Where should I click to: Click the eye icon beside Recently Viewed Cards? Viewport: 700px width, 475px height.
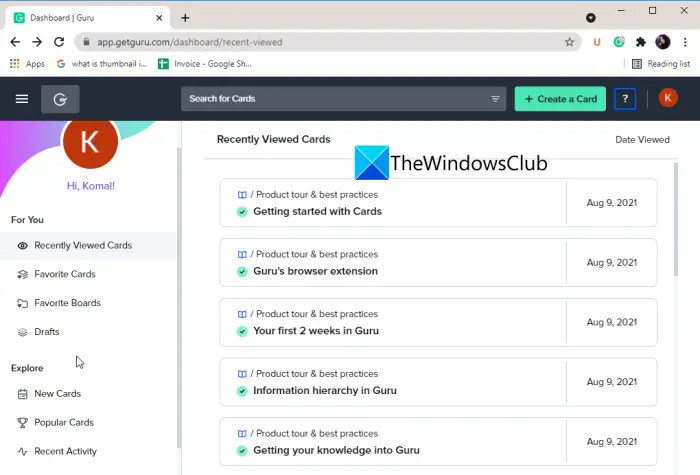[x=22, y=246]
